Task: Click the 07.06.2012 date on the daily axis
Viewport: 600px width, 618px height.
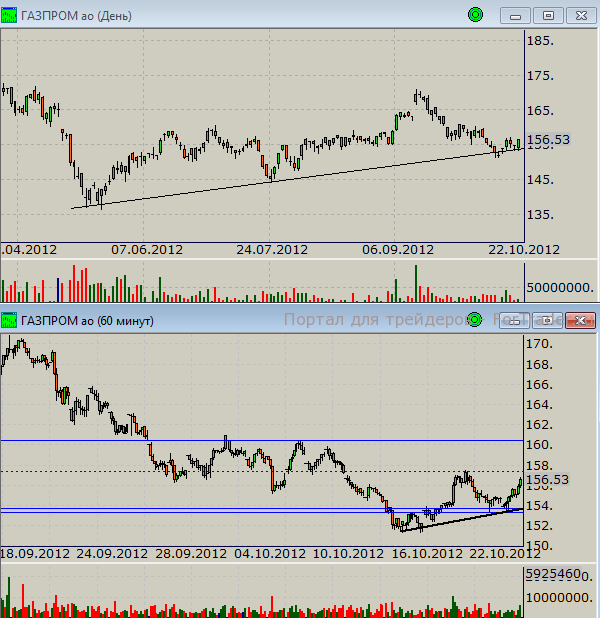Action: tap(147, 250)
